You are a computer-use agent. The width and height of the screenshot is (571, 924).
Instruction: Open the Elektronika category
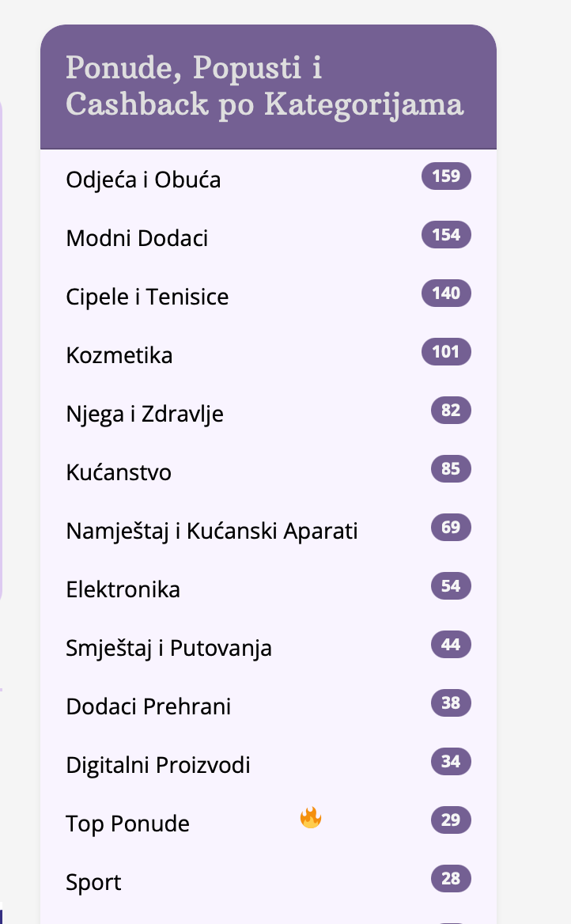(x=123, y=589)
